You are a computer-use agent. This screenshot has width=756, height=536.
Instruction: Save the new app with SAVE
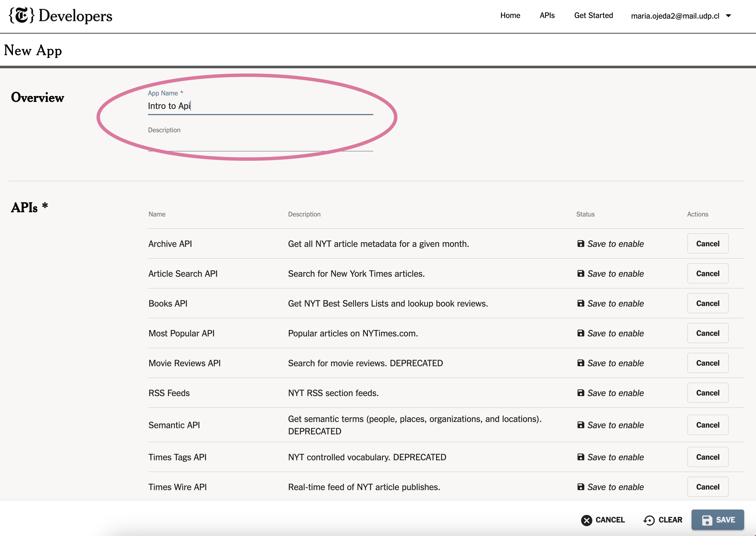pyautogui.click(x=718, y=520)
